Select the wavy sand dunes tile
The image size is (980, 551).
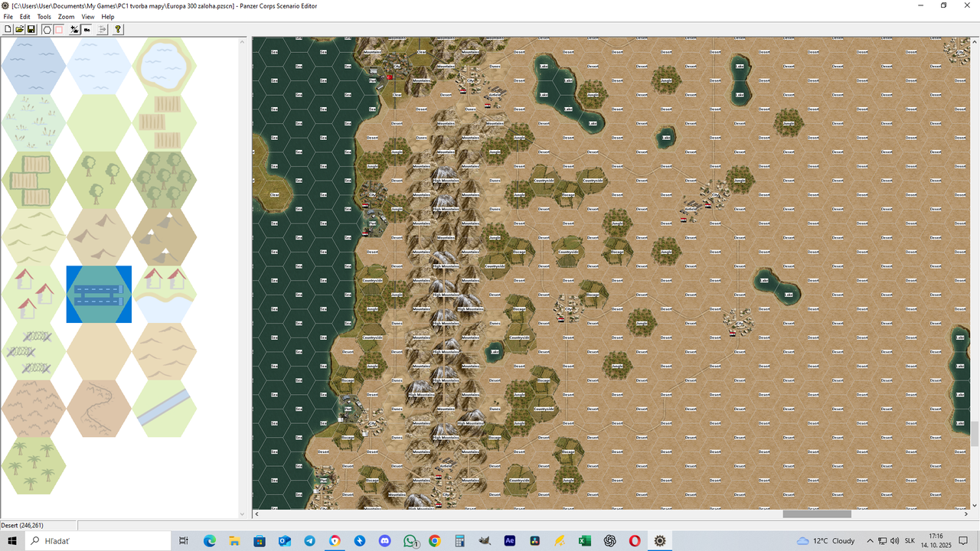[x=165, y=351]
